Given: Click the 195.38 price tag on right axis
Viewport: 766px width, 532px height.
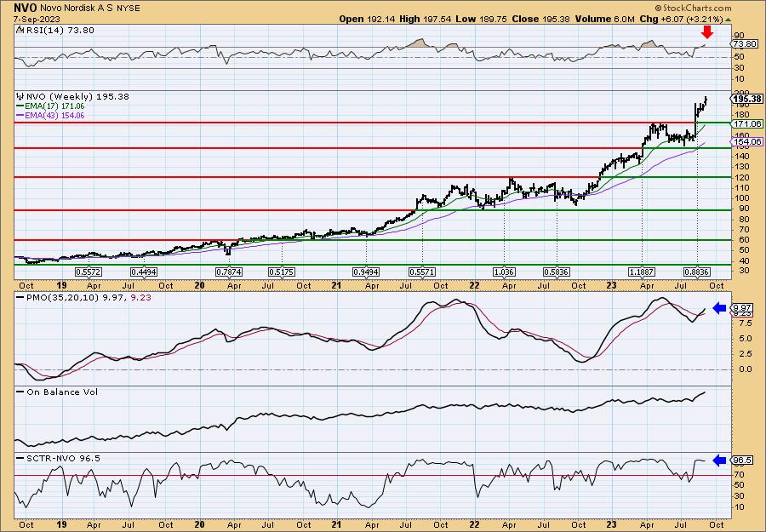Looking at the screenshot, I should [747, 100].
